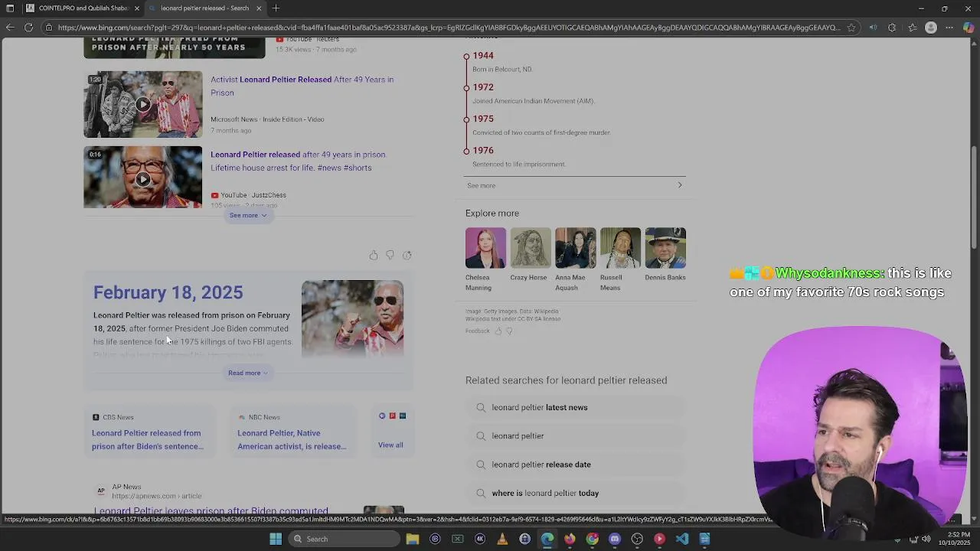Close the COINTELPRO tab
This screenshot has height=551, width=980.
tap(137, 8)
